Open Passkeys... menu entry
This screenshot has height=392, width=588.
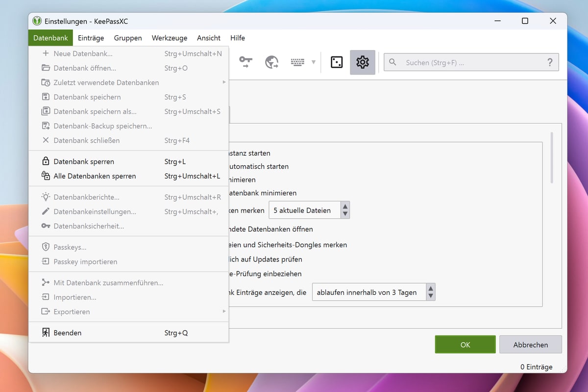pyautogui.click(x=129, y=247)
